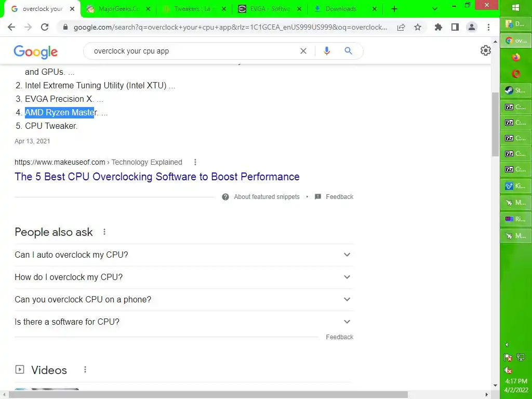The image size is (532, 399).
Task: Open the Extensions puzzle-piece menu
Action: (x=438, y=27)
